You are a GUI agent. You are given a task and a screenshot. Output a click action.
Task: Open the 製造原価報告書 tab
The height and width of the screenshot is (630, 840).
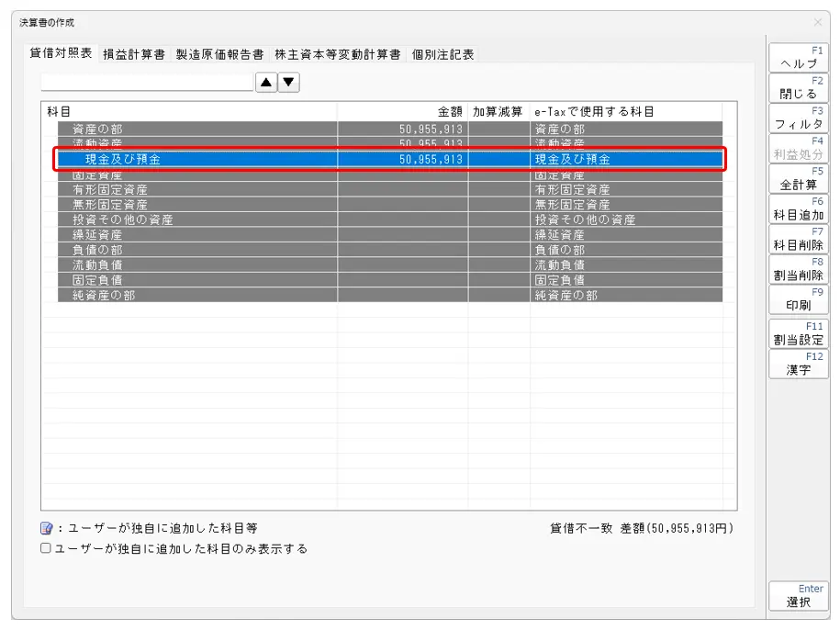219,55
